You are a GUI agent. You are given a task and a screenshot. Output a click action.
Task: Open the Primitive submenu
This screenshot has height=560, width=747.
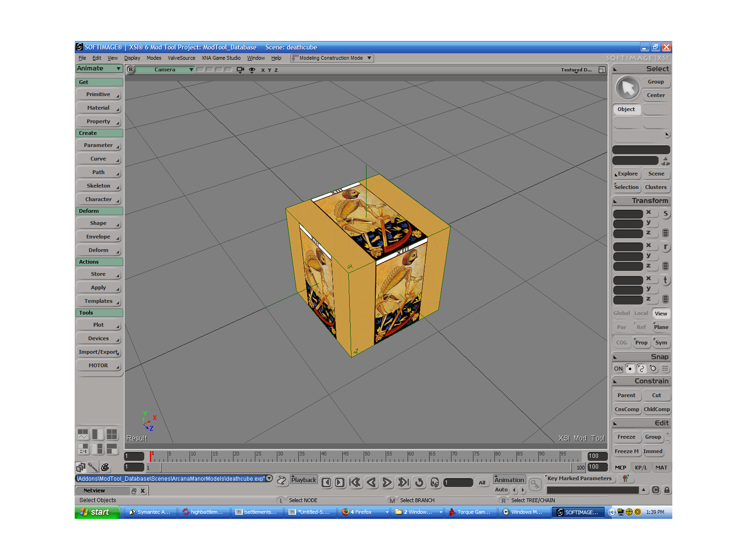click(x=99, y=94)
